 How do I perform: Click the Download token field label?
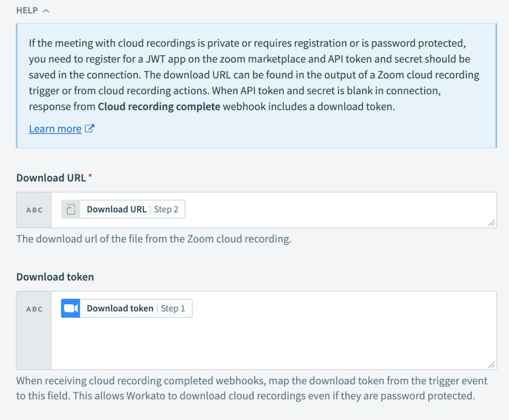point(55,277)
